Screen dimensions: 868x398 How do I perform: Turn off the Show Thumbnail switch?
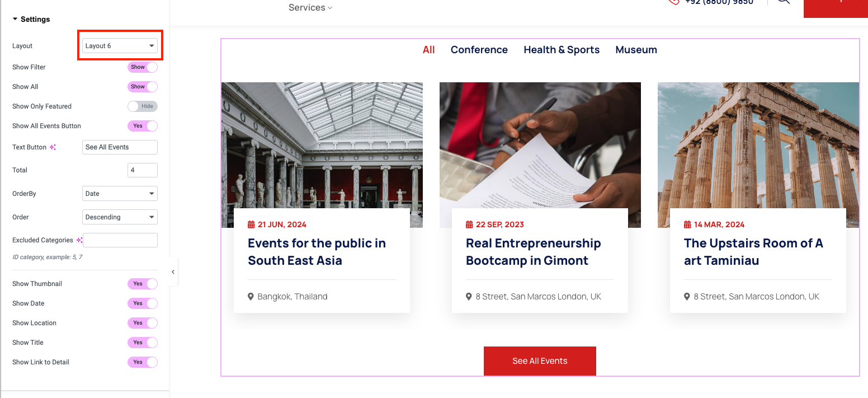(x=143, y=284)
